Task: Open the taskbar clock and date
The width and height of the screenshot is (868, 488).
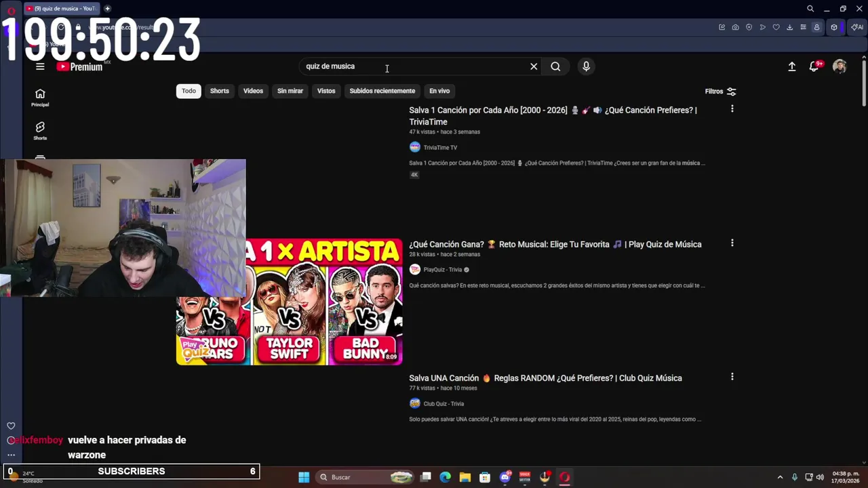Action: (x=846, y=477)
